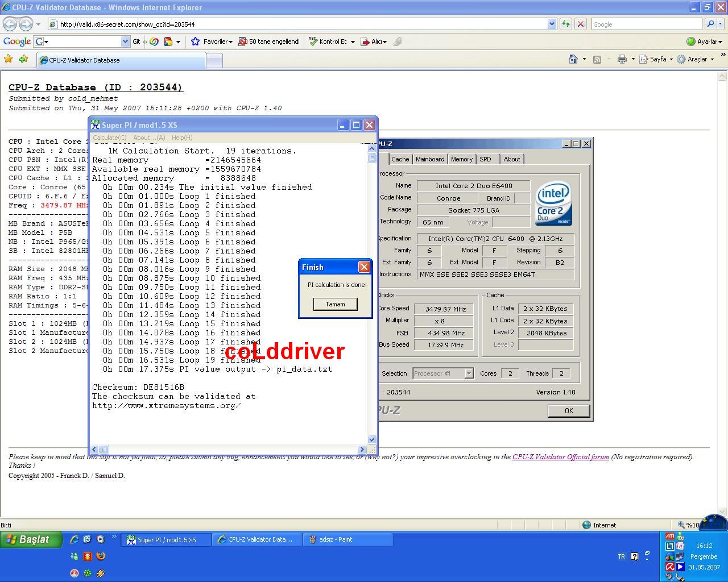Click the Add to Favorites icon
728x582 pixels.
point(23,59)
